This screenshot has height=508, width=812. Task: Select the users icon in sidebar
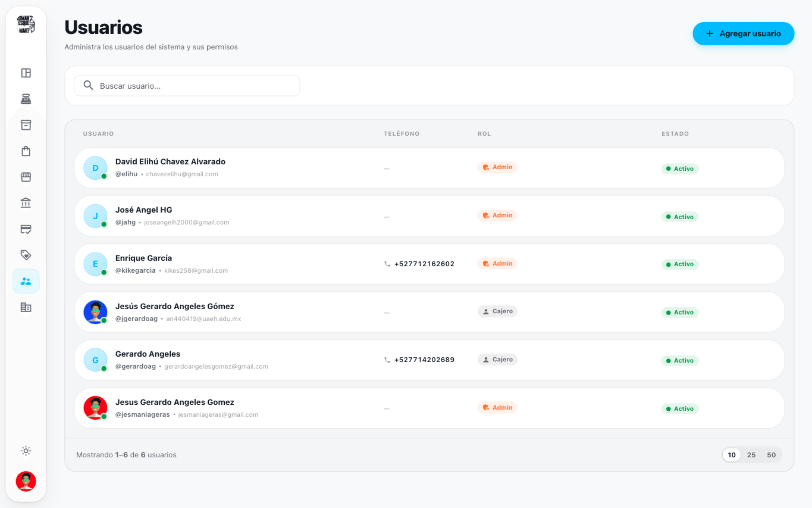[26, 281]
